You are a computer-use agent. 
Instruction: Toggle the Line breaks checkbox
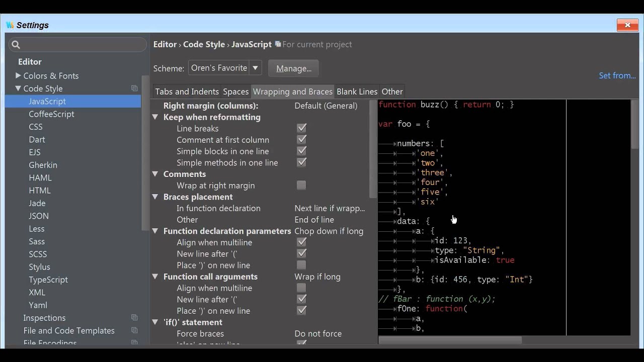click(301, 128)
